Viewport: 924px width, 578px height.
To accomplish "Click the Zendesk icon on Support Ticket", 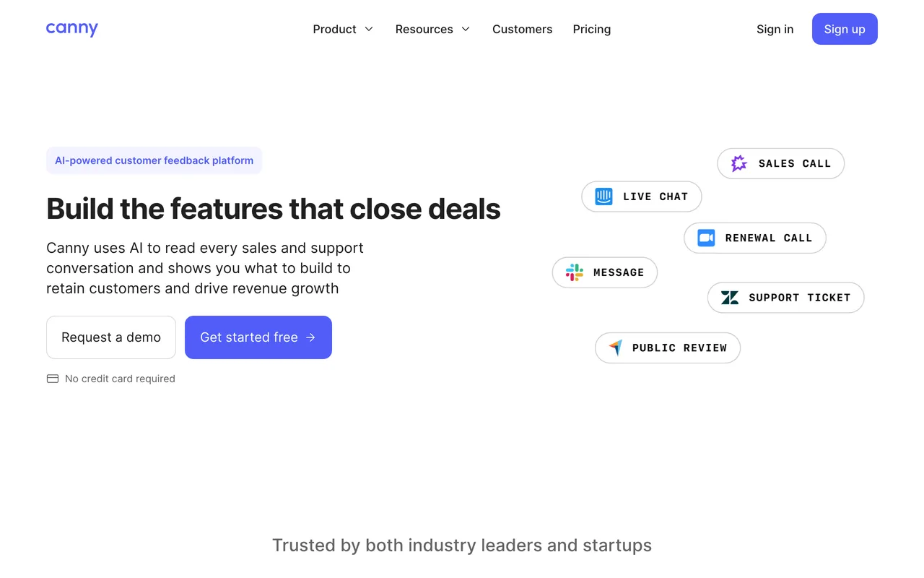I will (730, 298).
